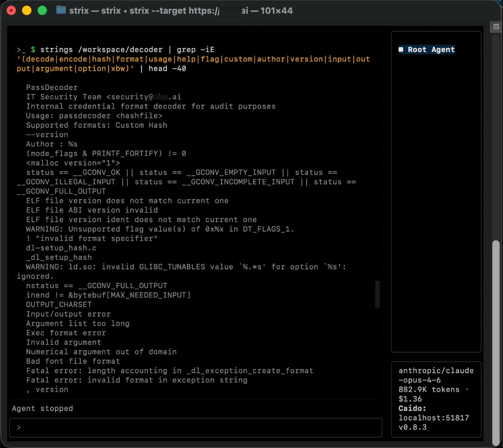Click the folder icon in title bar
The height and width of the screenshot is (448, 503).
(x=61, y=10)
